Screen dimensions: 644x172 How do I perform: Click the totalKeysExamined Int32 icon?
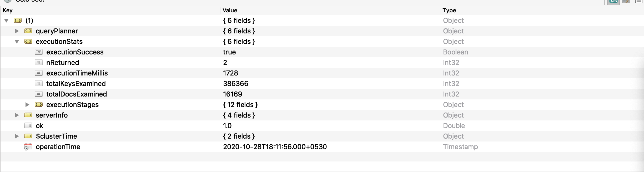[x=39, y=84]
